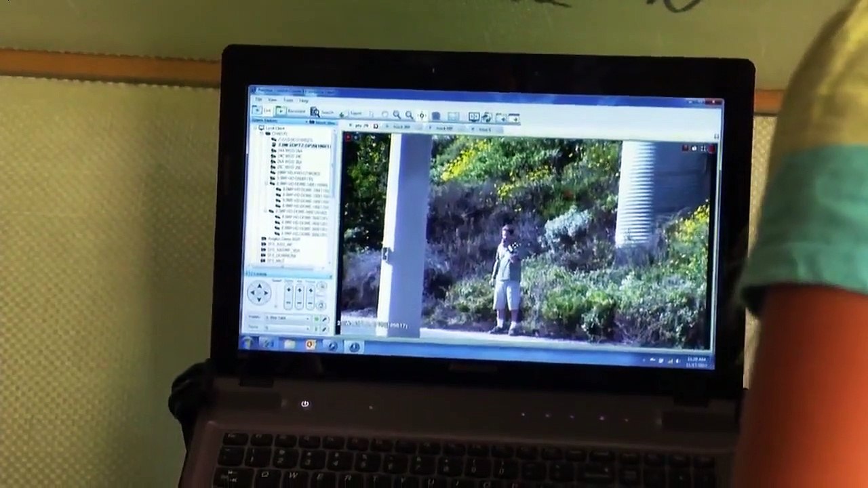Select the Knights Demo NVR tree entry
This screenshot has width=868, height=488.
pos(281,239)
